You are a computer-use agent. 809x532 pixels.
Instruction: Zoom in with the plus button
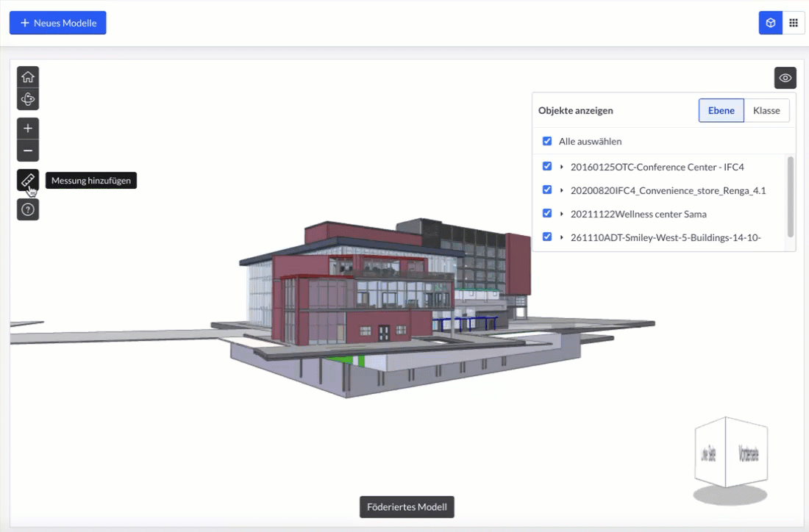pos(28,129)
